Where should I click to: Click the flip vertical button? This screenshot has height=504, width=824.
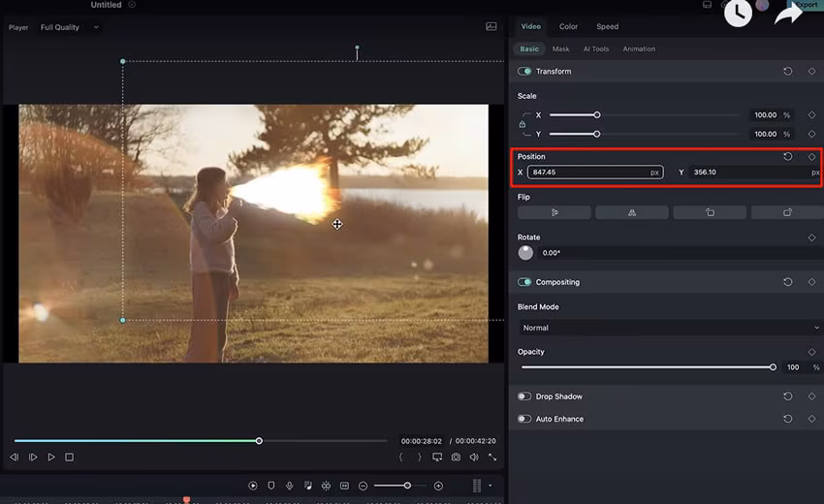[x=631, y=212]
